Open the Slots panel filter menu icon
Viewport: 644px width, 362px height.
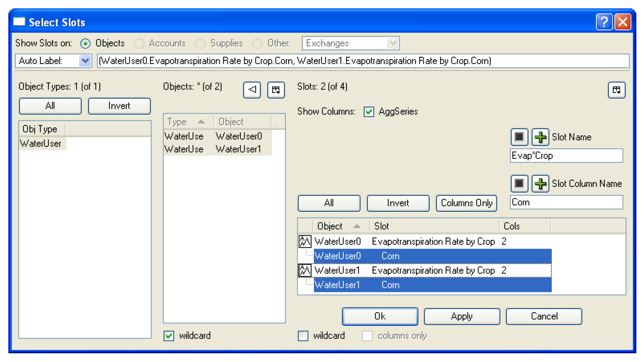616,90
